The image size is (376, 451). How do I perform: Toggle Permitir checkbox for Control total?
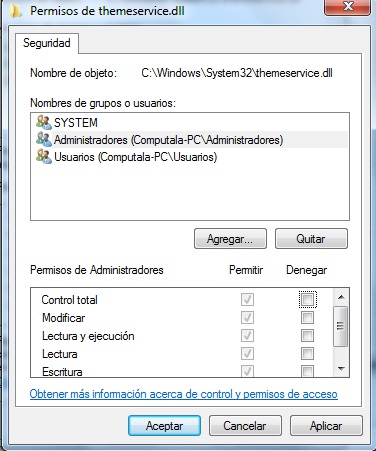(247, 299)
